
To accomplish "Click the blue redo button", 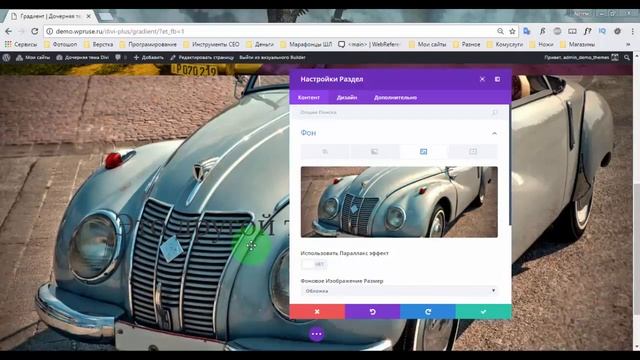I will 428,311.
